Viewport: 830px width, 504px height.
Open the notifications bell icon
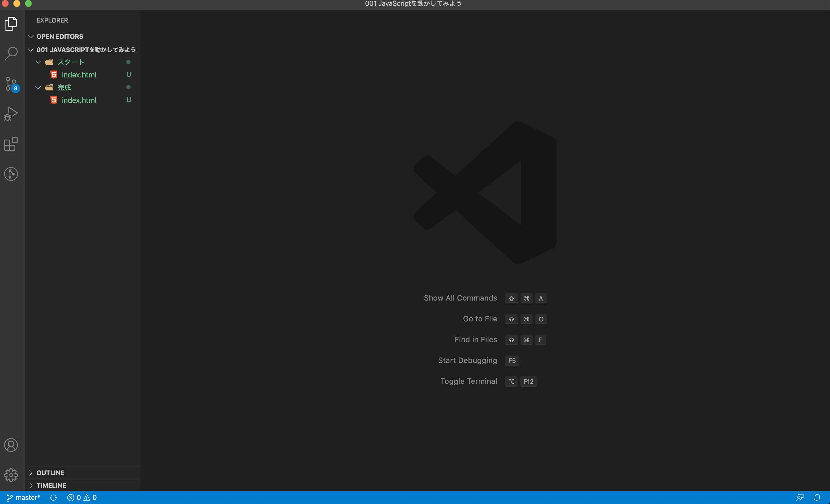pyautogui.click(x=817, y=498)
